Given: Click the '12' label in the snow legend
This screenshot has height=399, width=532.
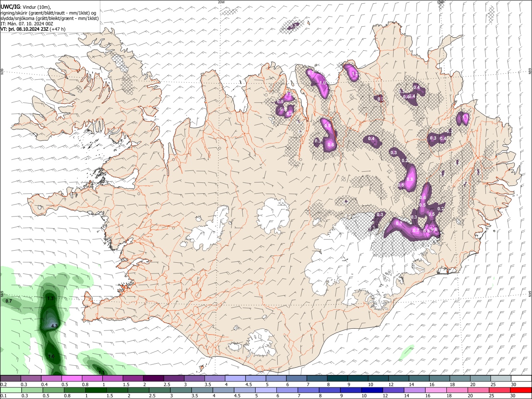Looking at the screenshot, I should coord(391,384).
